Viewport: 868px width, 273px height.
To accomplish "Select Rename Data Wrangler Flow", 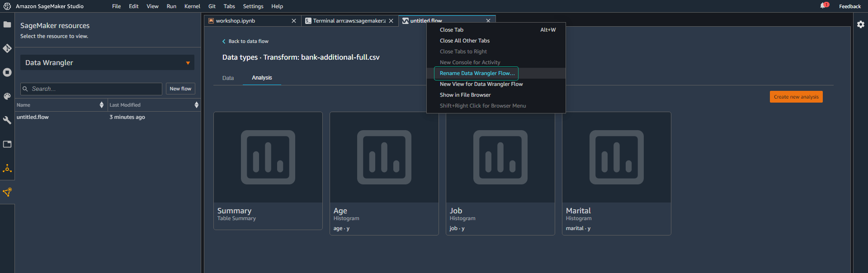I will tap(496, 73).
